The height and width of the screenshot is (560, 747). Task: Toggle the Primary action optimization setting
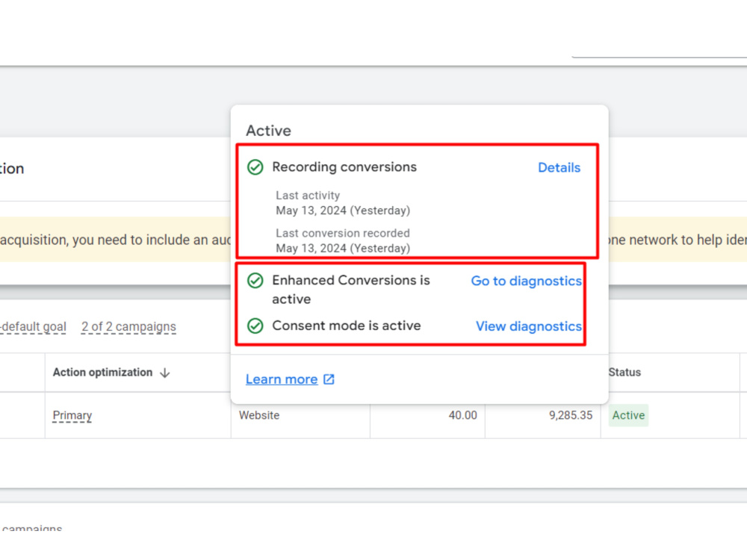pyautogui.click(x=72, y=415)
